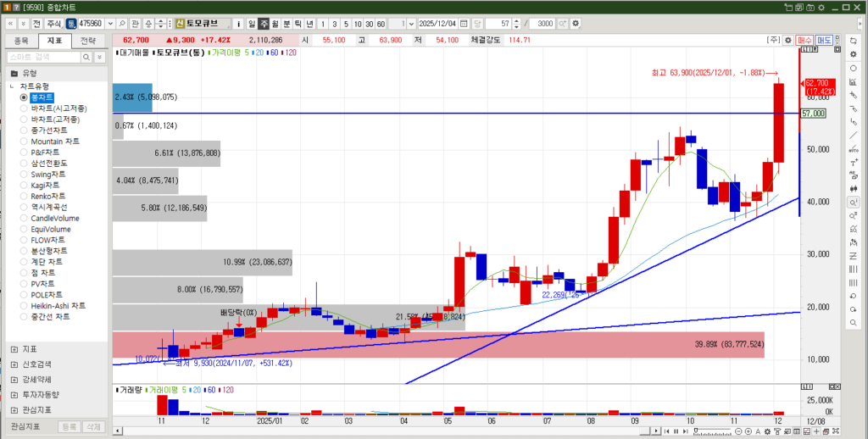This screenshot has height=439, width=868.
Task: Click gear icon beside the 매수 button
Action: tap(788, 40)
